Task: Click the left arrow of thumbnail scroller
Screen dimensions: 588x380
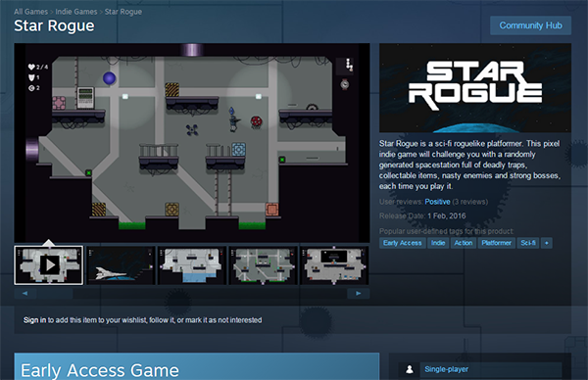Action: pos(25,294)
